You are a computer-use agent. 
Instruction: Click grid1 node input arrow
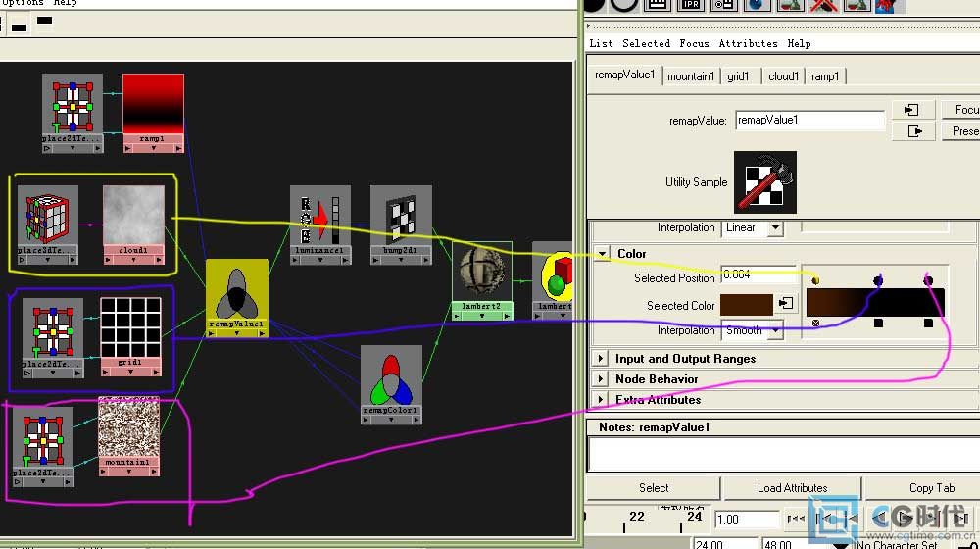pyautogui.click(x=106, y=372)
